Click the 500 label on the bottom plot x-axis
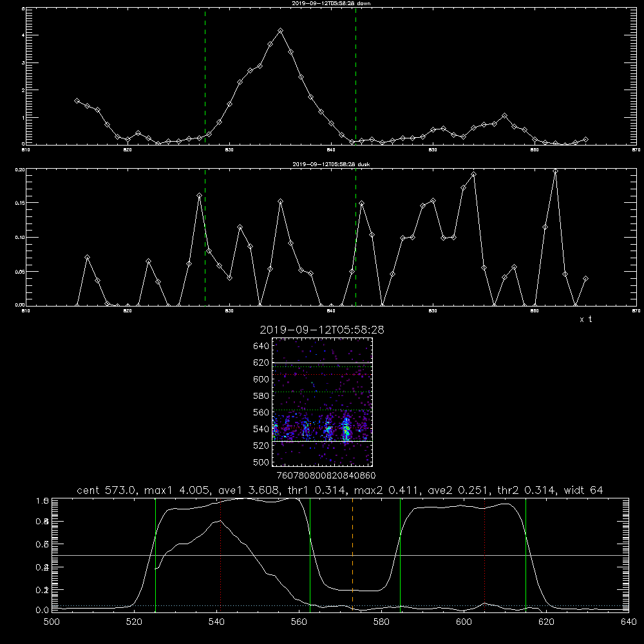This screenshot has height=644, width=644. tap(52, 622)
